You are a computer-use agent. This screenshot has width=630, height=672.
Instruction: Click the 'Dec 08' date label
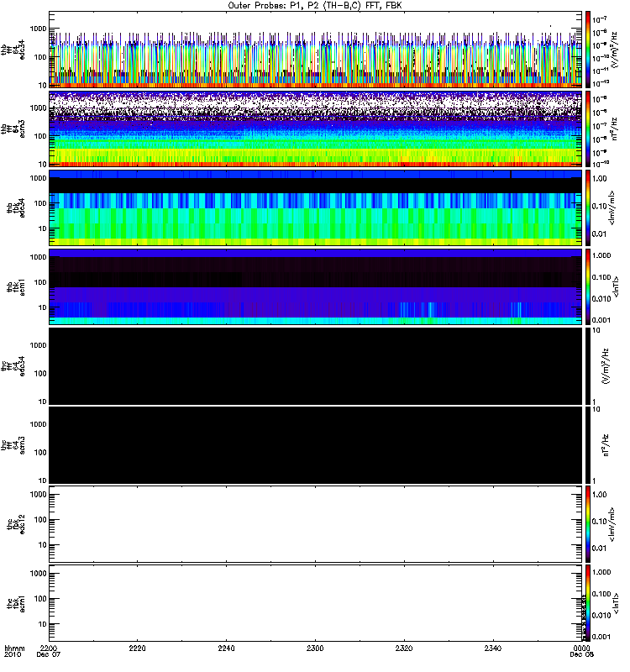pos(581,654)
